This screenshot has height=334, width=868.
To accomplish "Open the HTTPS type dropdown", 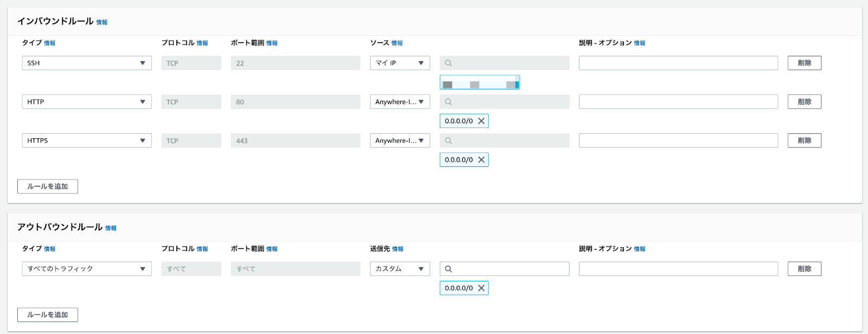I will click(87, 140).
